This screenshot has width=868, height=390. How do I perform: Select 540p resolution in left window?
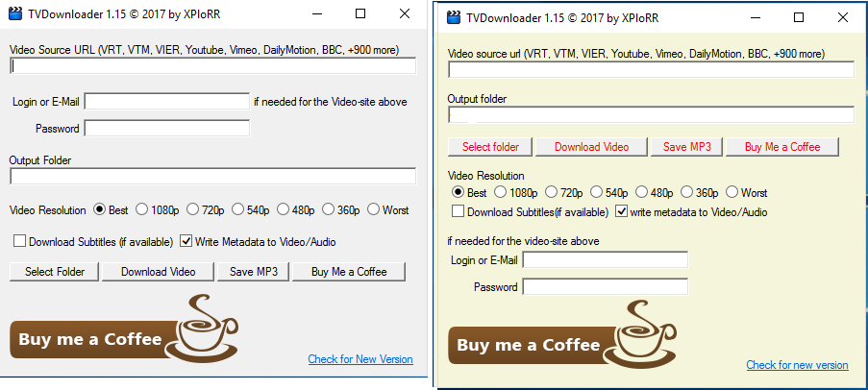coord(237,209)
